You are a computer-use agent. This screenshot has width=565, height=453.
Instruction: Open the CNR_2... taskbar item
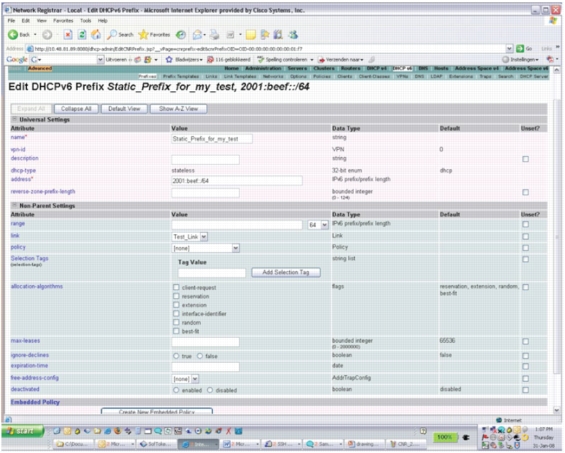[405, 444]
